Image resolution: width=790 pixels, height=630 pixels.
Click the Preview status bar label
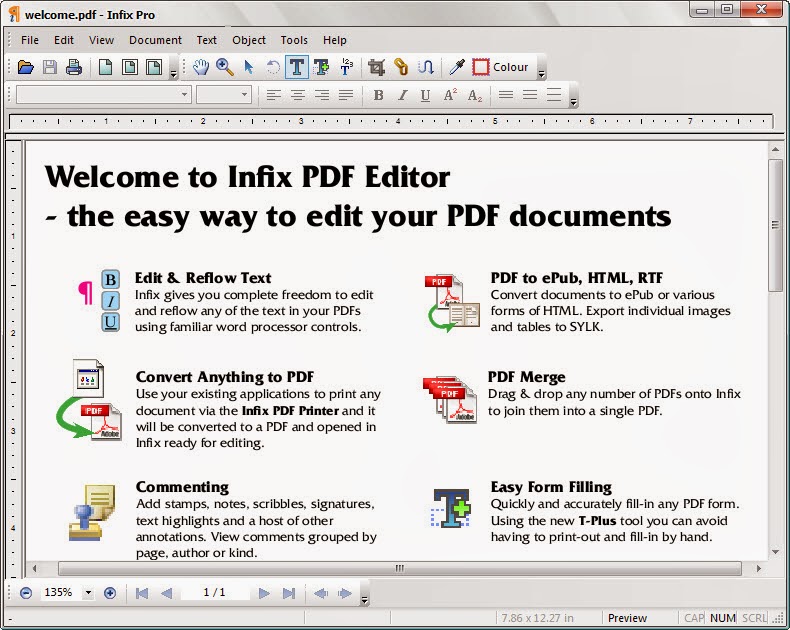[627, 618]
